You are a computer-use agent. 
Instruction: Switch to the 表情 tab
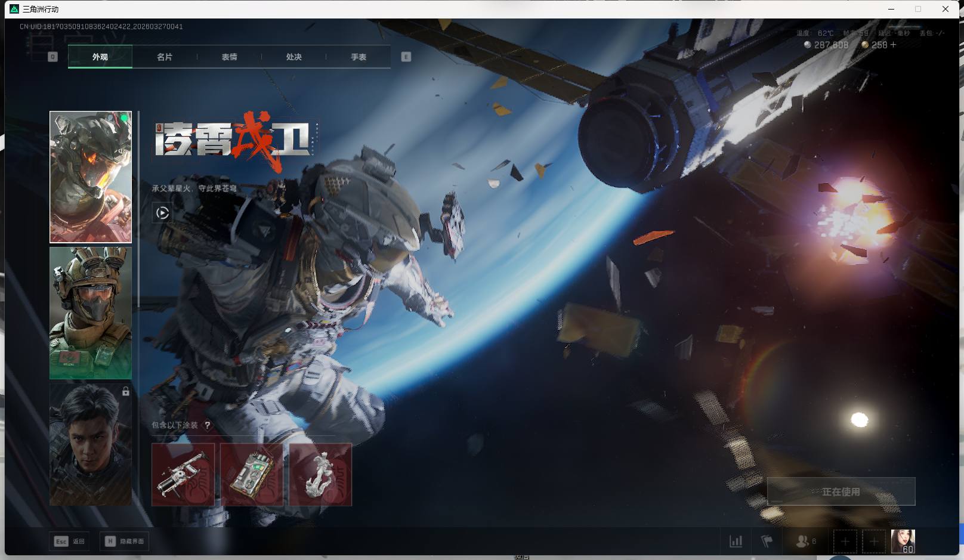(229, 57)
